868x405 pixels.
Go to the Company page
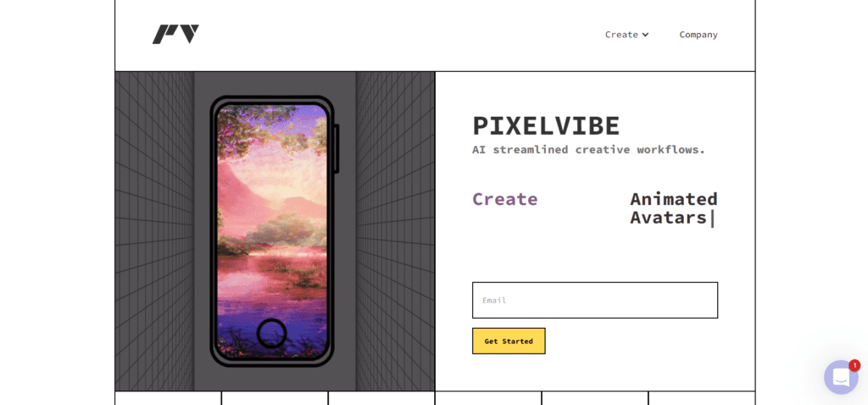pos(698,34)
